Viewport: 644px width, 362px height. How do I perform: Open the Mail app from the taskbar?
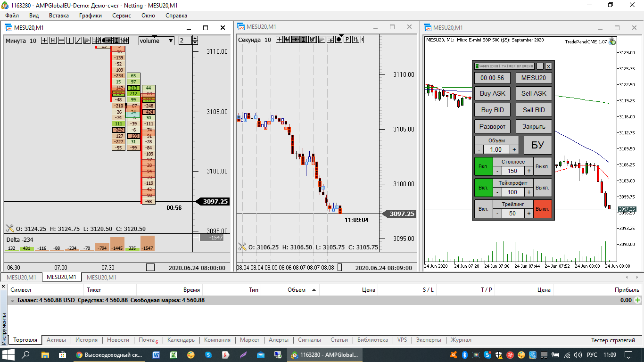[261, 354]
